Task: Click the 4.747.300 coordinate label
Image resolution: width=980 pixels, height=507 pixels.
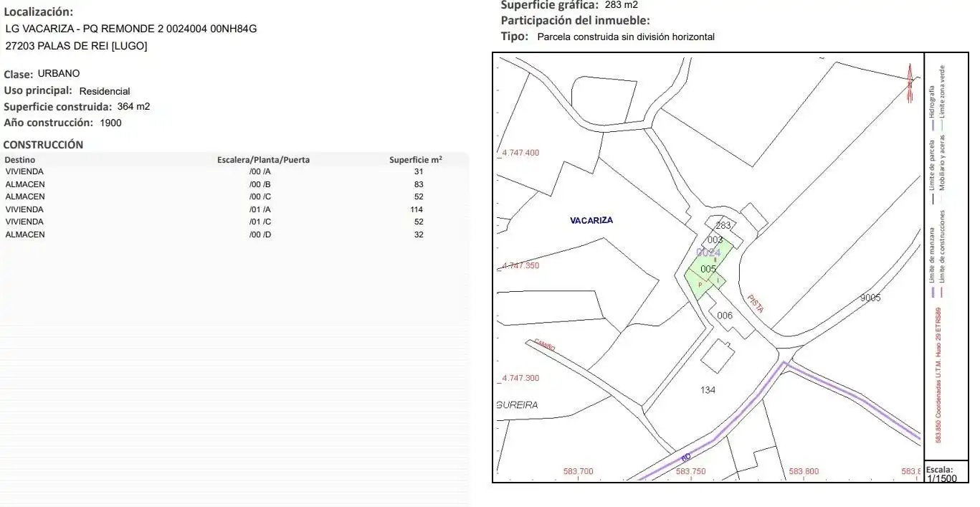Action: [520, 378]
